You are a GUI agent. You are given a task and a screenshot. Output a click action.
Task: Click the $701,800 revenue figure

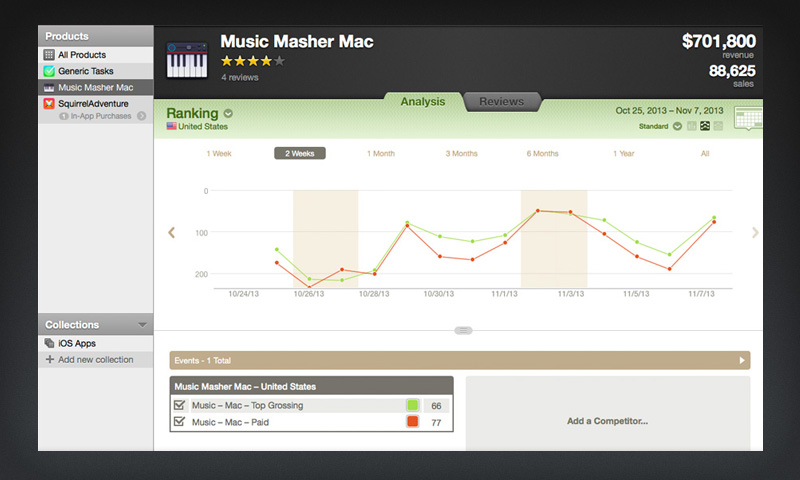pos(718,41)
